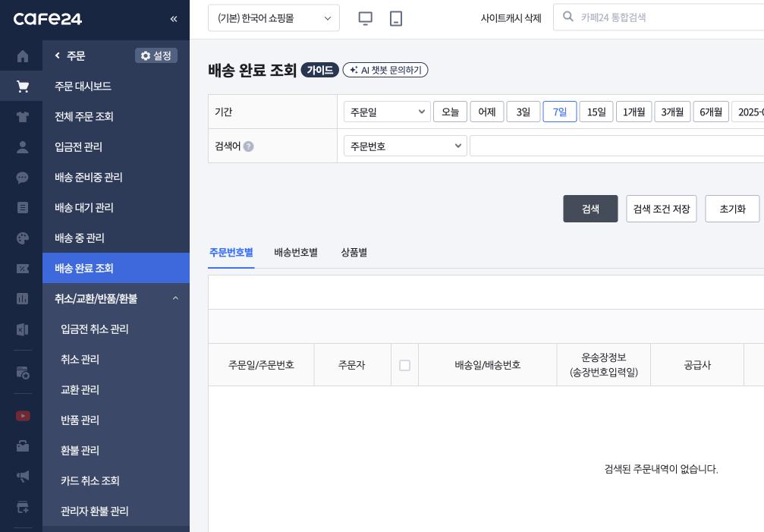This screenshot has width=764, height=532.
Task: Click the 검색 button
Action: click(590, 209)
